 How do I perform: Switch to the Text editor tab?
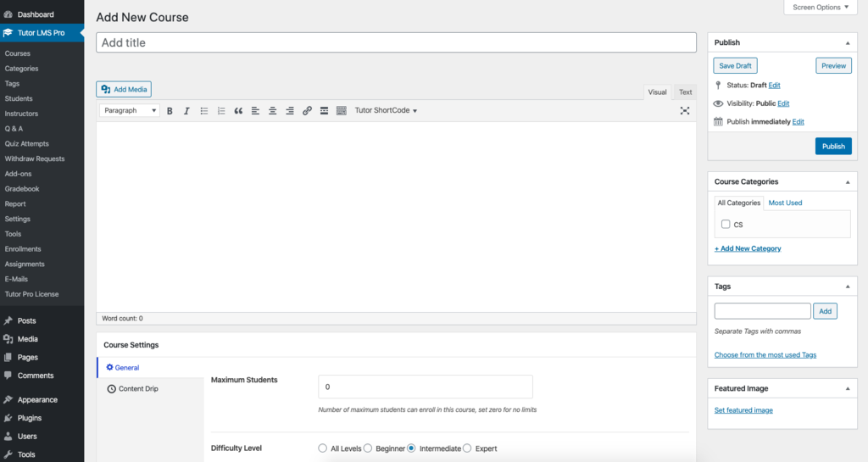point(685,92)
